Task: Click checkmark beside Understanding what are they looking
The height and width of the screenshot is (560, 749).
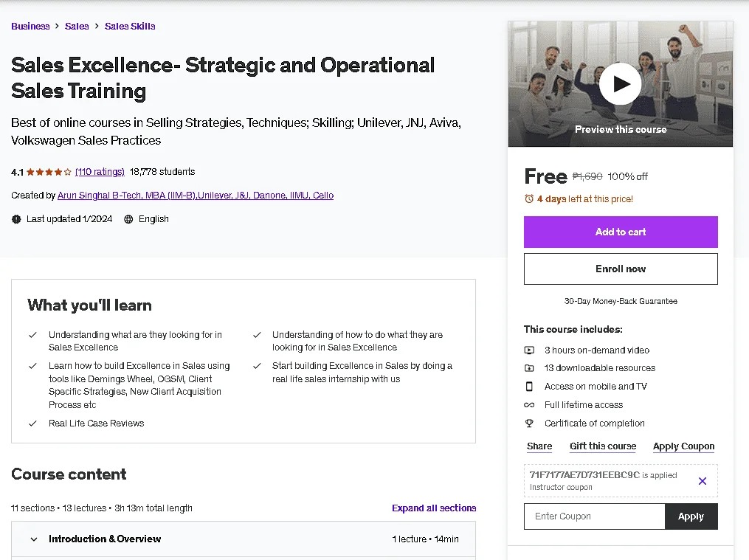Action: [33, 335]
